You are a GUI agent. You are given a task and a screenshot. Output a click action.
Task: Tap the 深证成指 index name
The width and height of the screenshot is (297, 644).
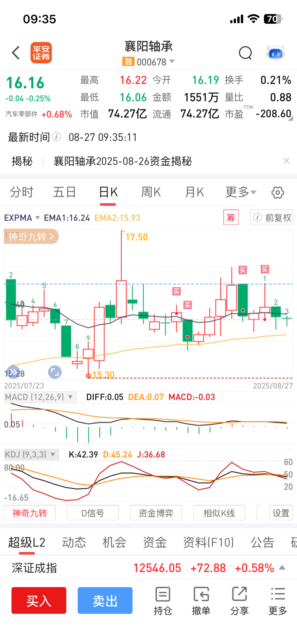(x=34, y=568)
